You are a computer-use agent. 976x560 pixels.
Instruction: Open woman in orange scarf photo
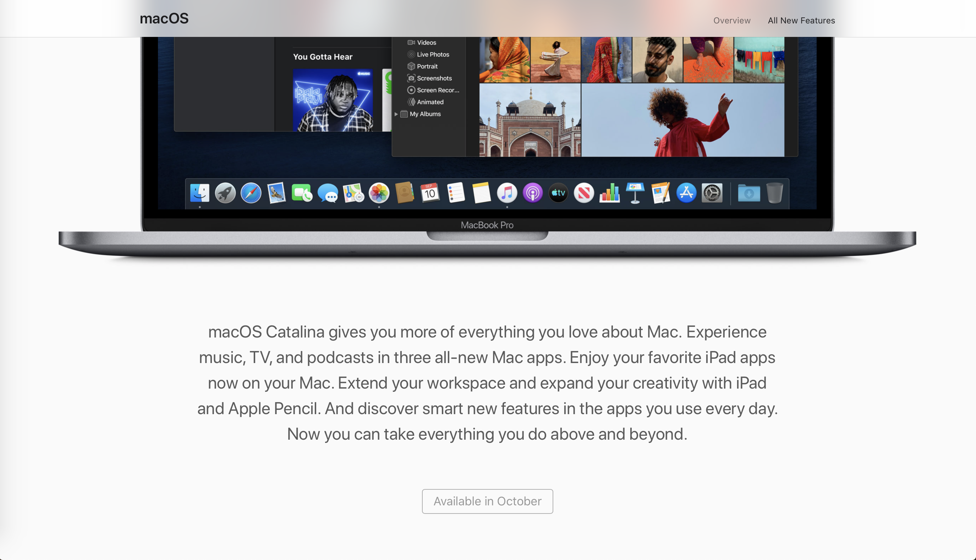(505, 60)
